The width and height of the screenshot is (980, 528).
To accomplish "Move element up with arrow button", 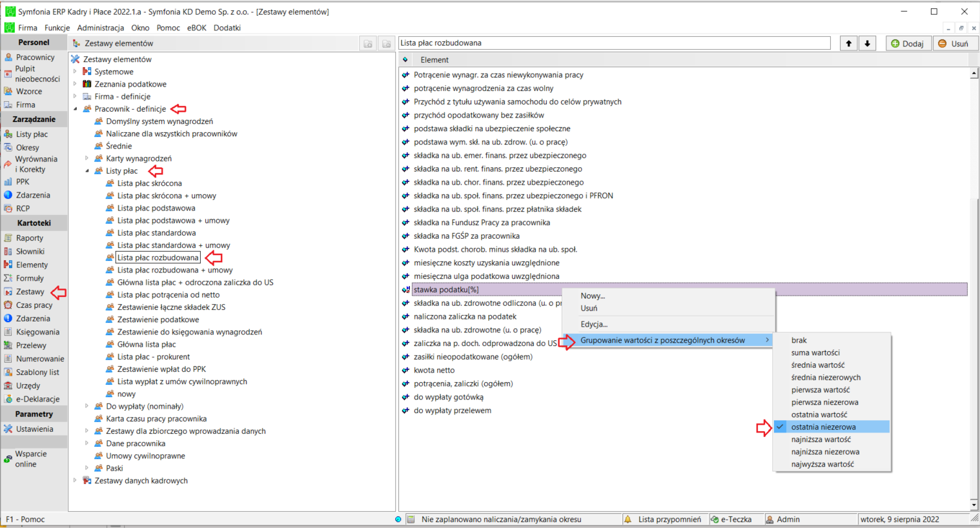I will [848, 43].
